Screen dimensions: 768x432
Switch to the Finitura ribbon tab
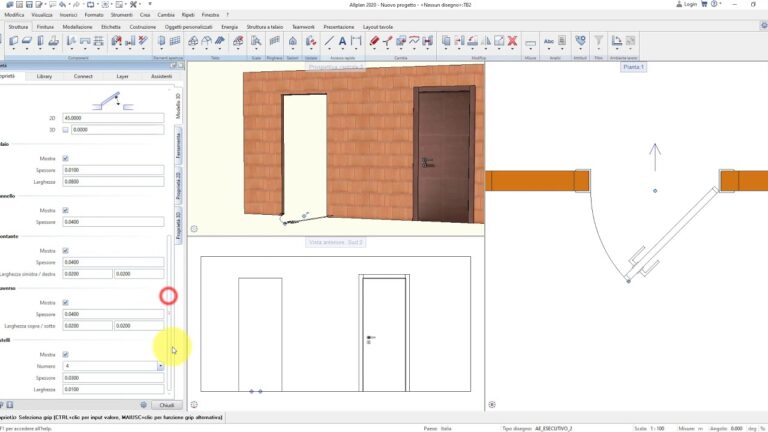(45, 27)
